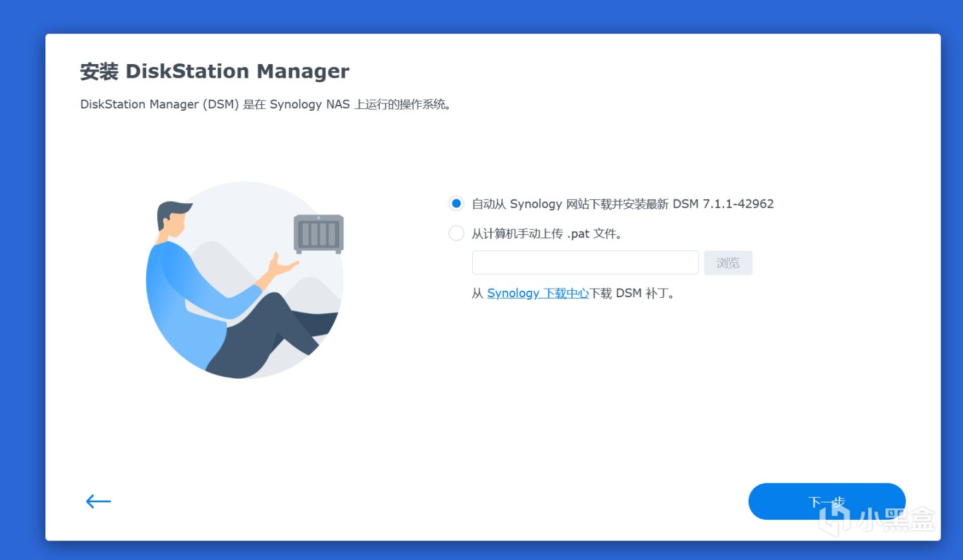Click the 安装 DiskStation Manager heading
Screen dimensions: 963x560
pyautogui.click(x=215, y=71)
